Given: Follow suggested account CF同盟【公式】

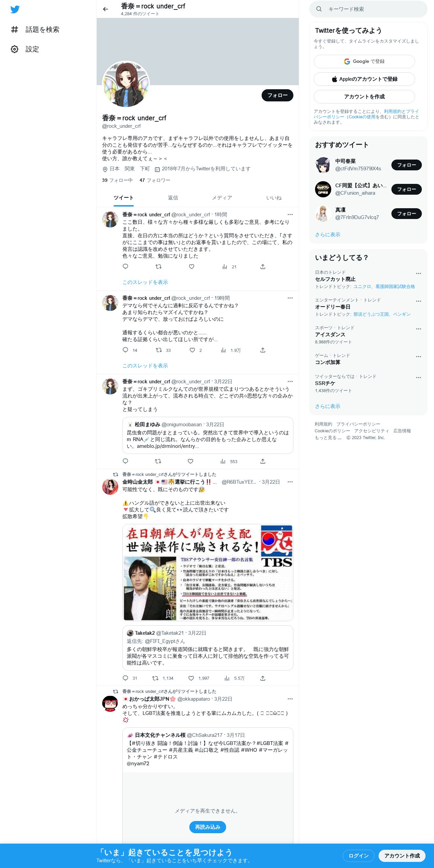Looking at the screenshot, I should click(406, 189).
